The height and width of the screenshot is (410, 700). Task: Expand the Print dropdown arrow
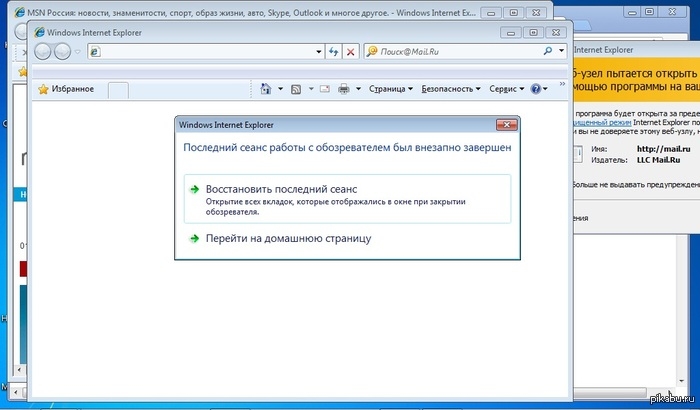[358, 89]
